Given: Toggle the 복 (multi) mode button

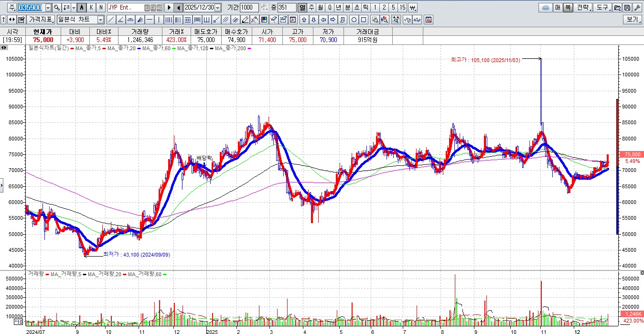Looking at the screenshot, I should click(x=568, y=8).
